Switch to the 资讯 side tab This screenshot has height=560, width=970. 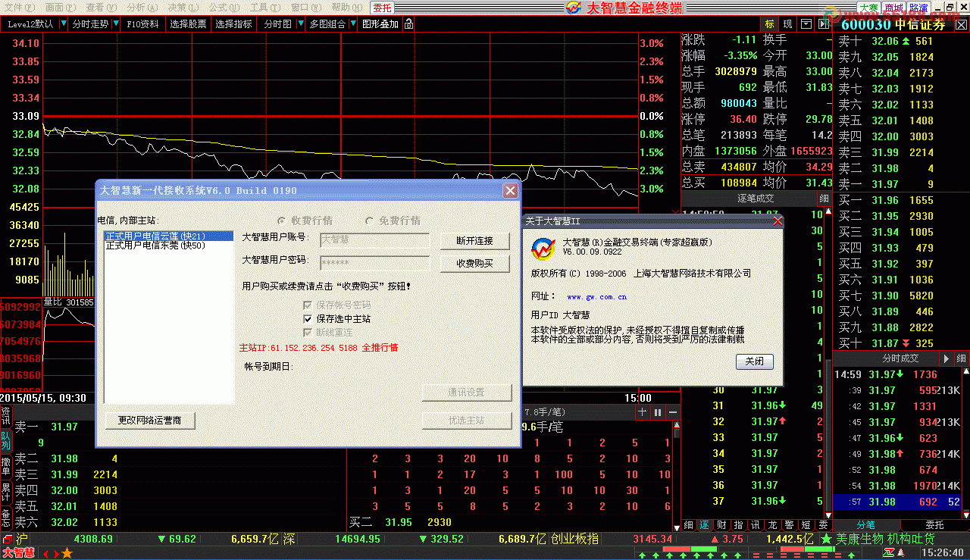point(6,416)
